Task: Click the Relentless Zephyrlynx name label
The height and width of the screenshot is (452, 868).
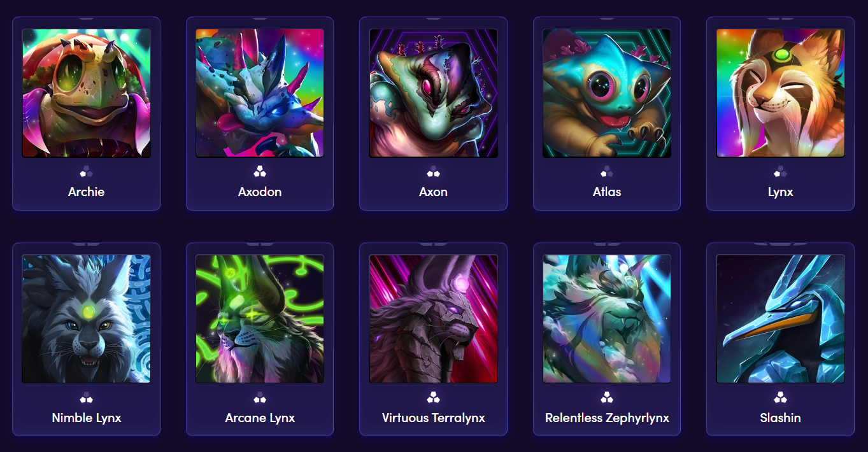Action: (x=607, y=418)
